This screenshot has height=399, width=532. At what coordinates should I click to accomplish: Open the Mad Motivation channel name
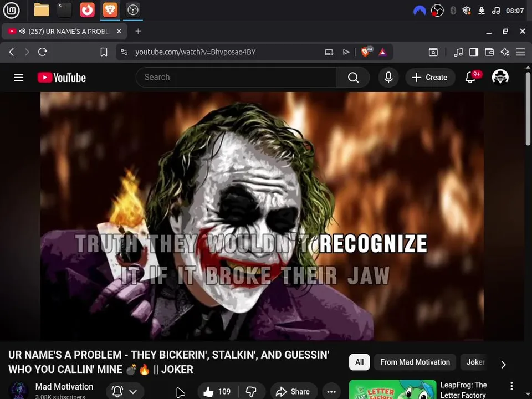(64, 386)
